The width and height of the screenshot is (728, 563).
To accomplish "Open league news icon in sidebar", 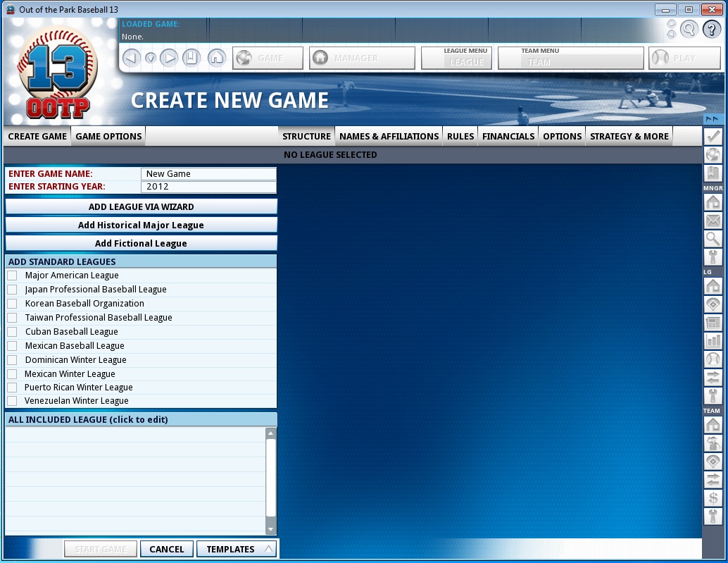I will click(713, 323).
